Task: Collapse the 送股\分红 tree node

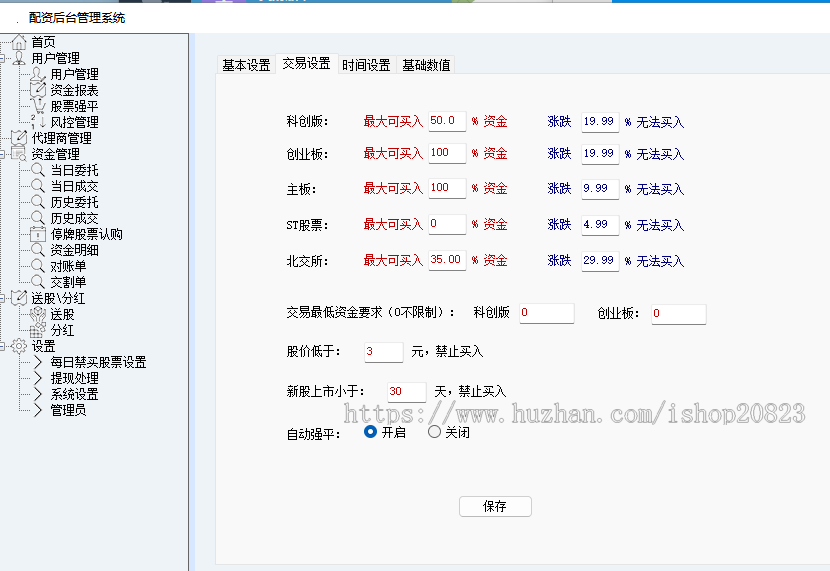Action: [x=2, y=298]
